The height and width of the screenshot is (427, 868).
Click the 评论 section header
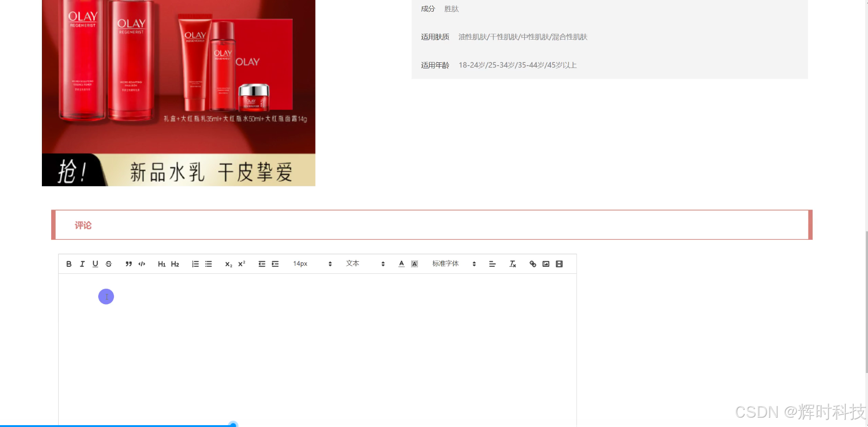[x=432, y=225]
